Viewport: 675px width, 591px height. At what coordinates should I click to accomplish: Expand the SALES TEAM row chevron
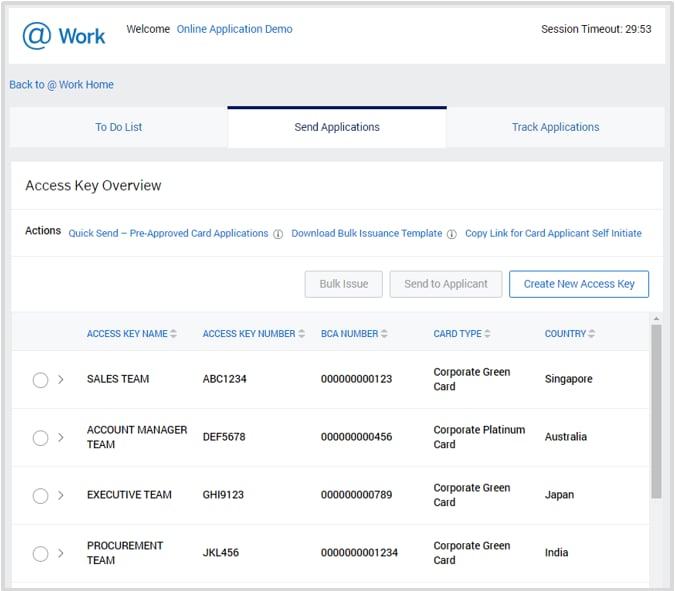tap(61, 380)
